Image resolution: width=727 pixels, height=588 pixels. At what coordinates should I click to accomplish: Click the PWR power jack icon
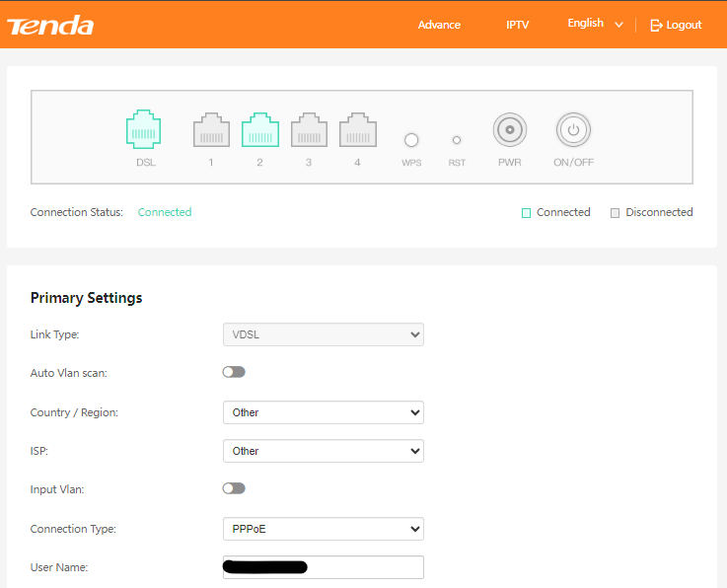(x=510, y=129)
